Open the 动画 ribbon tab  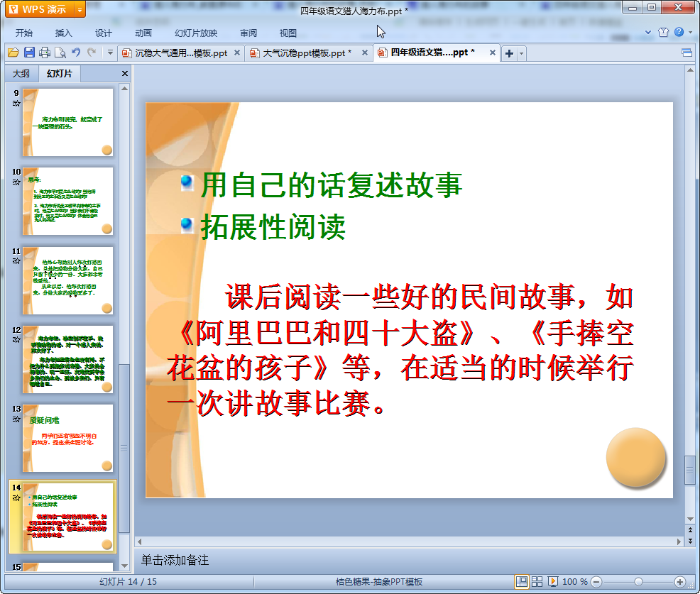point(143,33)
